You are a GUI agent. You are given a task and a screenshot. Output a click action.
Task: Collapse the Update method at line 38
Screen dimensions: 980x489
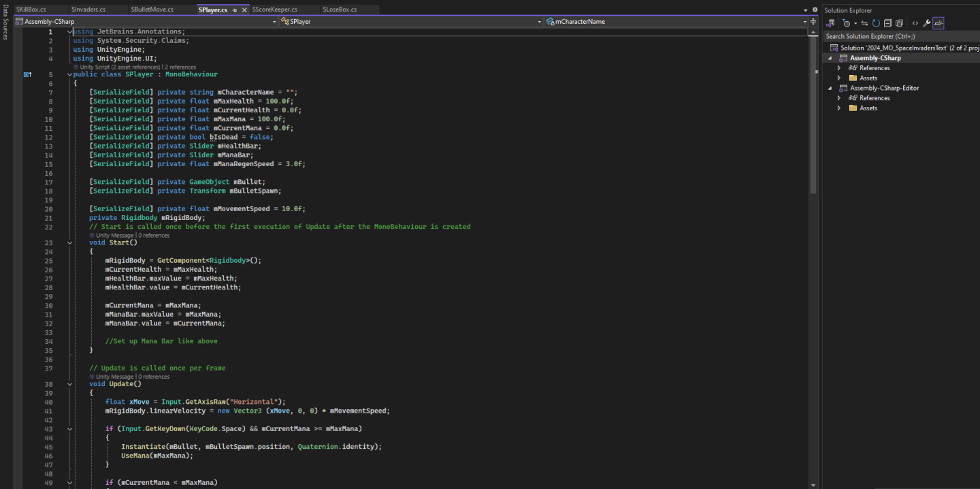pos(70,384)
